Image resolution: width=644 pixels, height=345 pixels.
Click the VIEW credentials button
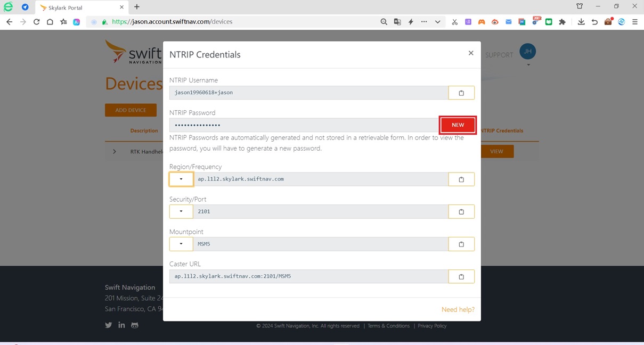496,152
